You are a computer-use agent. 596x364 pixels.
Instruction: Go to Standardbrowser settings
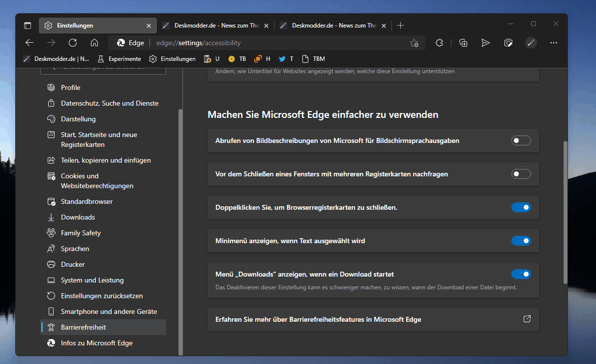[x=103, y=201]
